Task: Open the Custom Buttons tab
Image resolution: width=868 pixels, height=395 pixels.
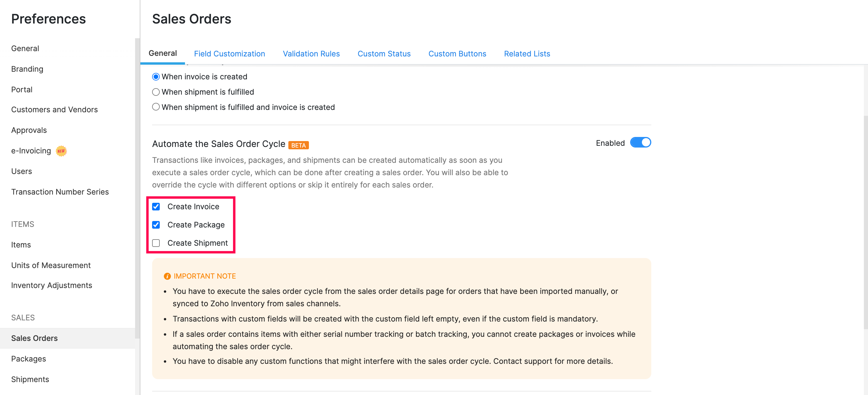Action: point(457,53)
